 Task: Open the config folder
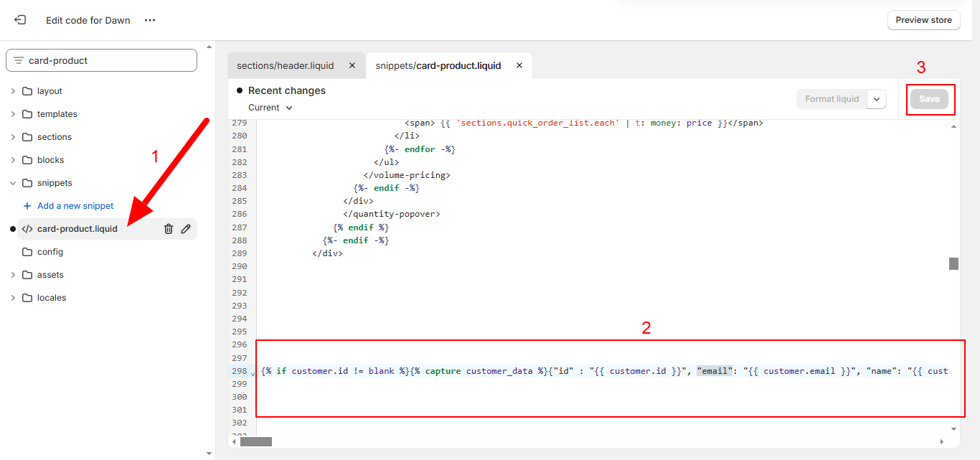[x=50, y=252]
